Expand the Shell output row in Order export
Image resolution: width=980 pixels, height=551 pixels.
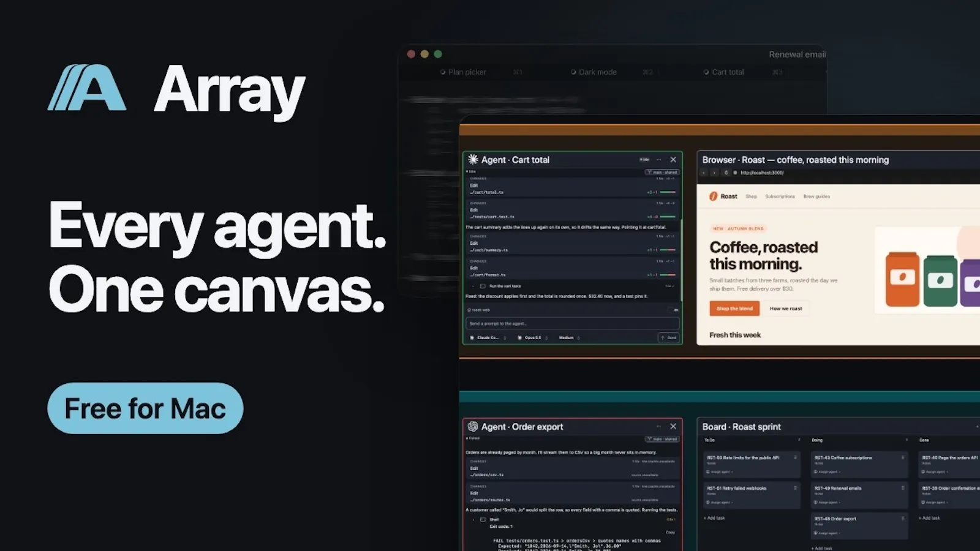tap(473, 519)
